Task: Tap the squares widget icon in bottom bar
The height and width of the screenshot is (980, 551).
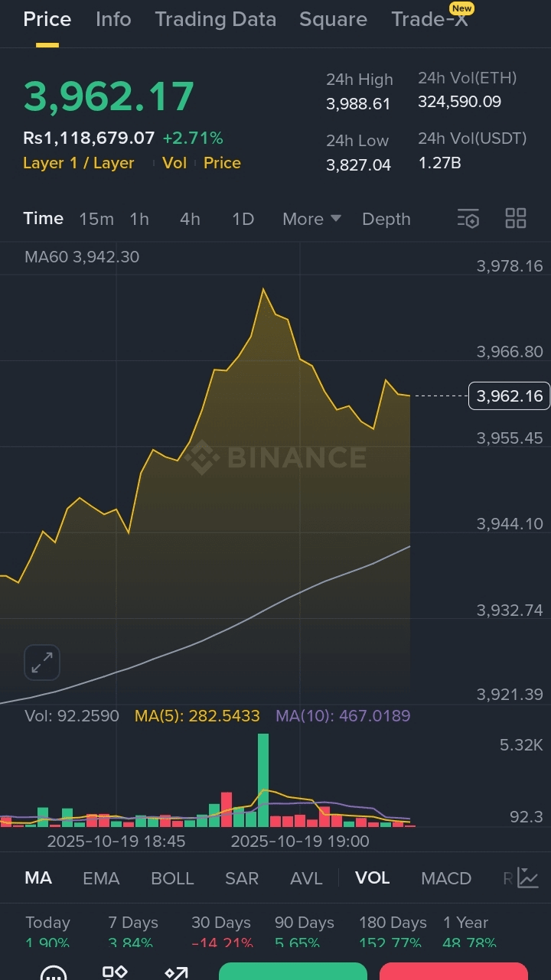Action: pos(115,973)
